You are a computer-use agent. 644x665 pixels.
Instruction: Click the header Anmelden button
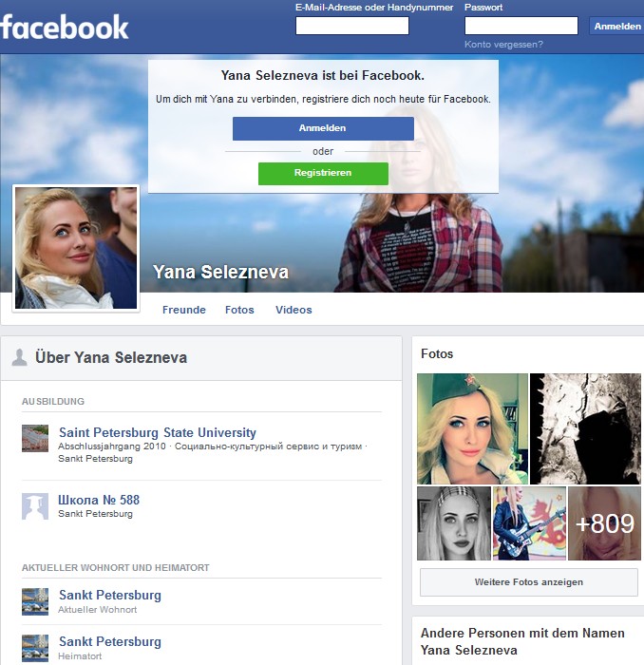(x=616, y=27)
